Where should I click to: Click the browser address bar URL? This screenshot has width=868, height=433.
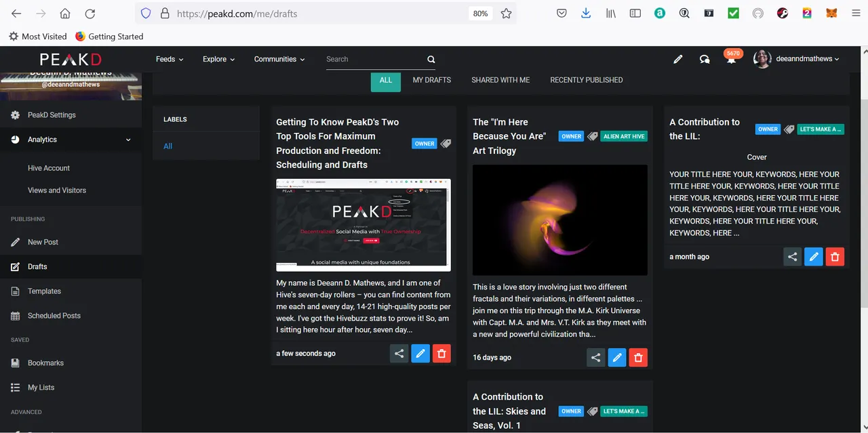[237, 14]
